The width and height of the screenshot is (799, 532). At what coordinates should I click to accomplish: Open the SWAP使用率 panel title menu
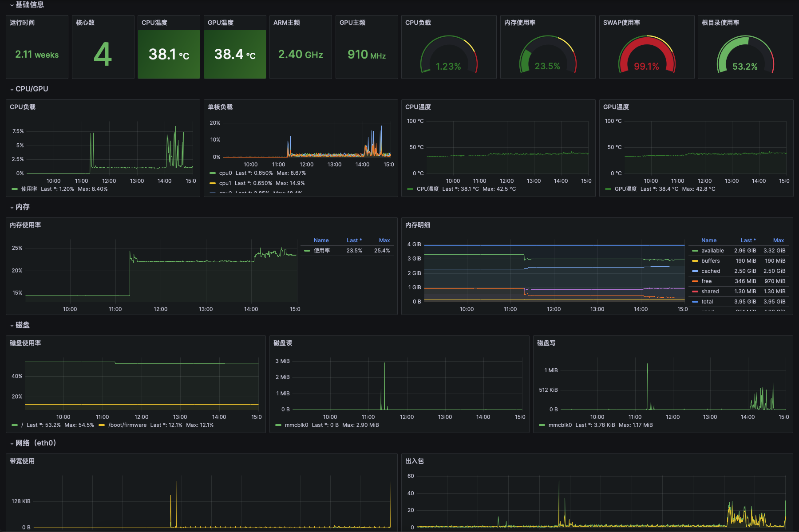point(621,23)
